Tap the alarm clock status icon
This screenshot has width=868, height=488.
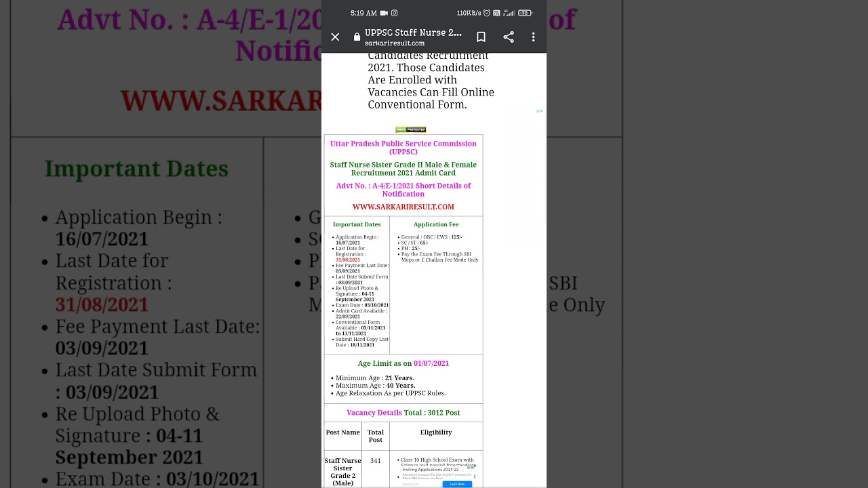point(486,13)
